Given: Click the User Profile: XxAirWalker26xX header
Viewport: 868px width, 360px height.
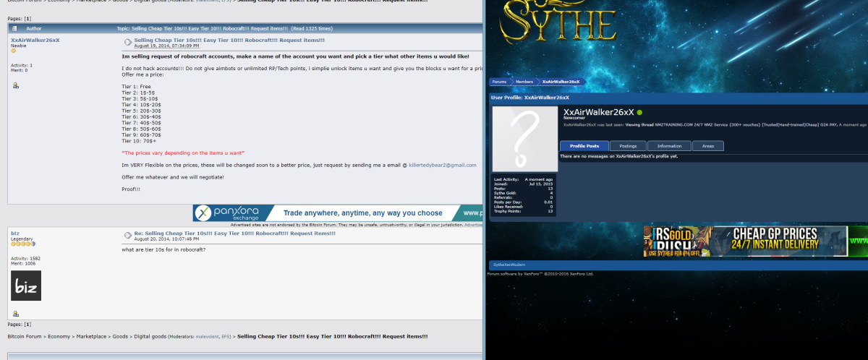Looking at the screenshot, I should point(530,97).
